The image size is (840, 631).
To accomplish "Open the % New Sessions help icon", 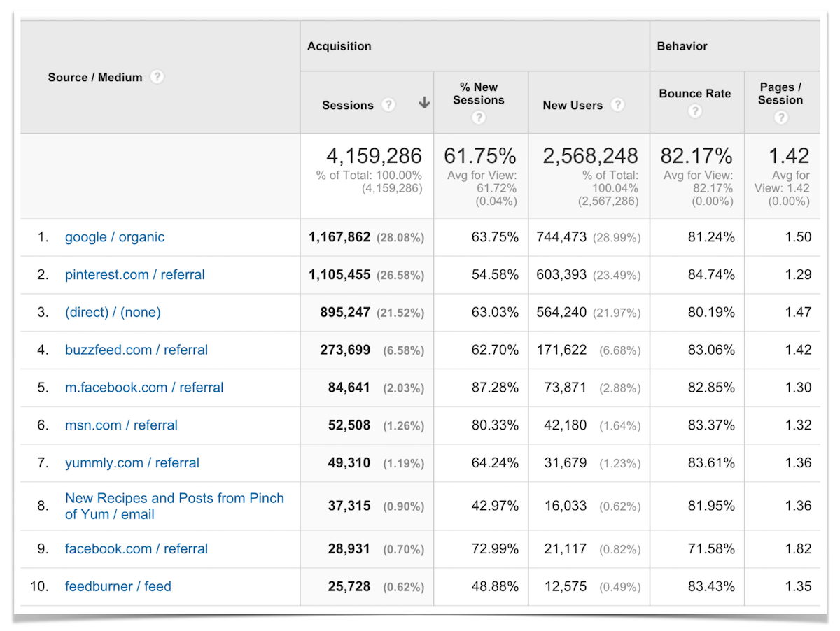I will [478, 118].
